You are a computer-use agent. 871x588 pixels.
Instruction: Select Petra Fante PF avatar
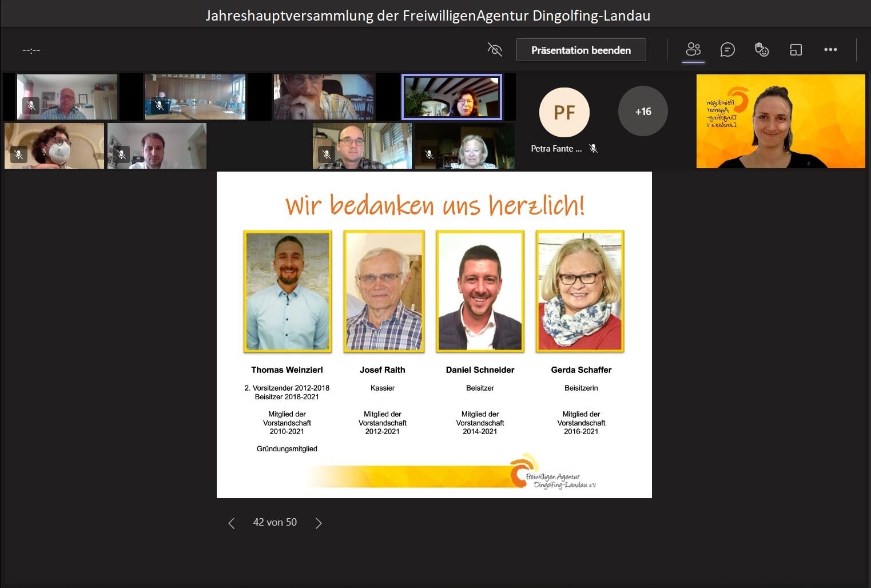point(564,112)
